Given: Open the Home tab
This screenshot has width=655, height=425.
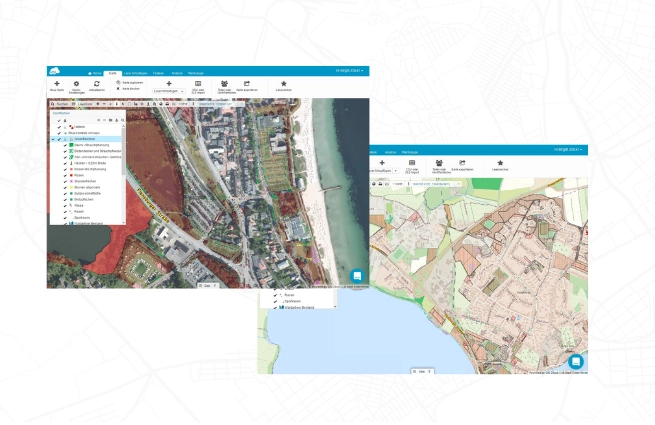Looking at the screenshot, I should 95,73.
